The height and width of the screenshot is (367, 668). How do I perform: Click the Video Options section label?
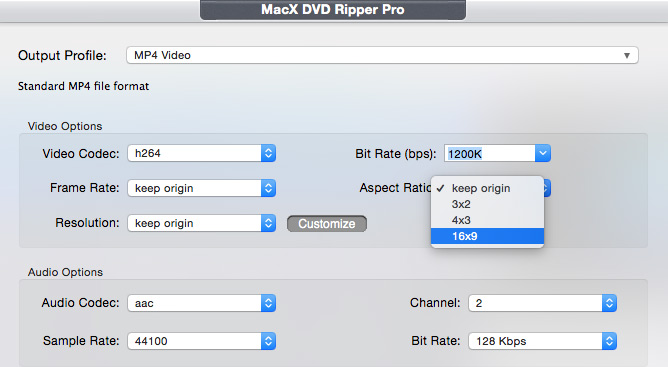tap(65, 126)
